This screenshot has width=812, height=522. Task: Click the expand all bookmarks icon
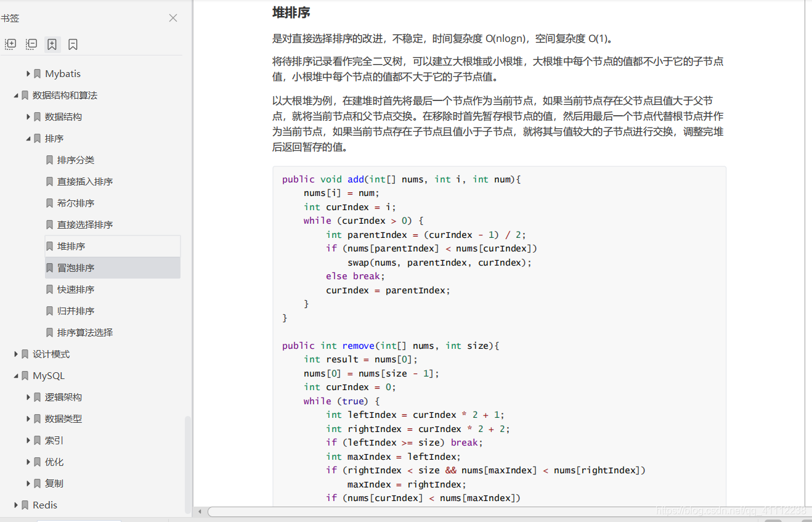(10, 44)
